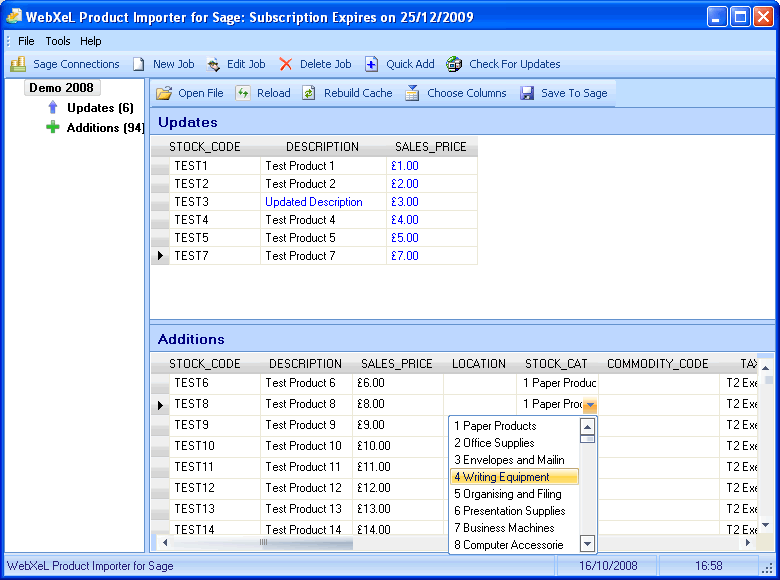Choose 2 Office Supplies from dropdown list

(515, 443)
